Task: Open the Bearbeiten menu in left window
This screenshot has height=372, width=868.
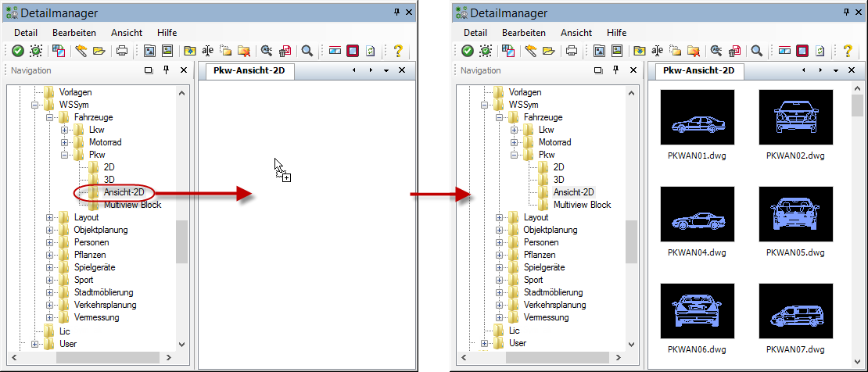Action: [x=74, y=33]
